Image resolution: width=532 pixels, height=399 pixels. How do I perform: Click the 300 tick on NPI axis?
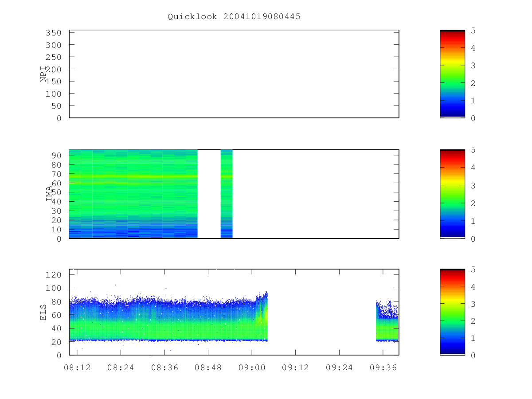(x=54, y=45)
